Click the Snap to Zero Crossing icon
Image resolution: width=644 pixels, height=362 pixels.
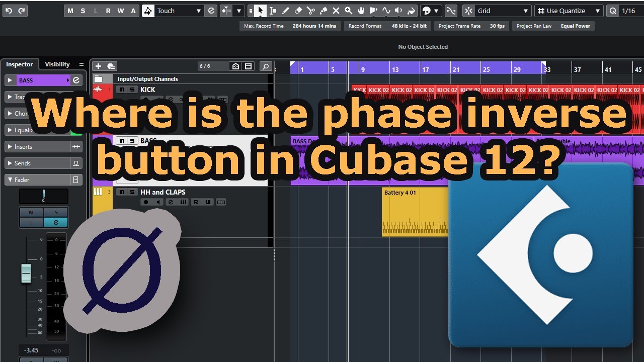(x=451, y=11)
